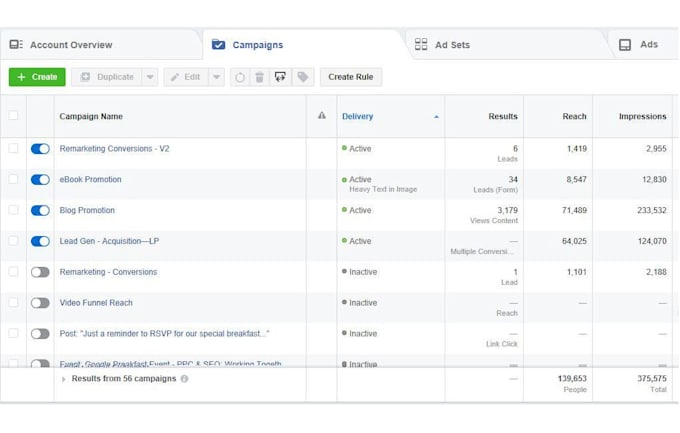Click the trash delete icon
Image resolution: width=680 pixels, height=433 pixels.
point(260,77)
